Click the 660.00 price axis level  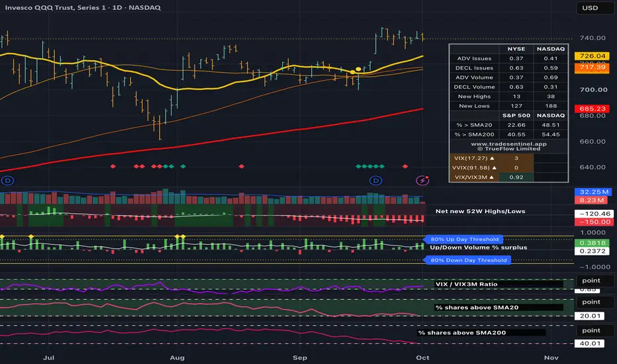[593, 142]
